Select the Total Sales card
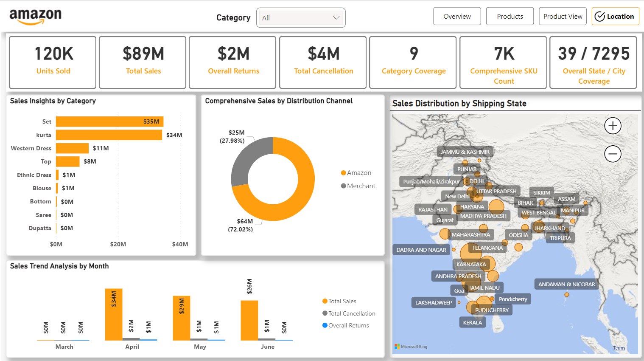 pos(143,62)
